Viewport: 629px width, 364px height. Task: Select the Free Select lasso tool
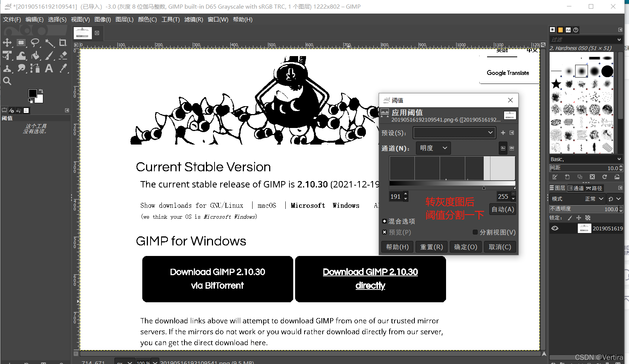point(35,43)
